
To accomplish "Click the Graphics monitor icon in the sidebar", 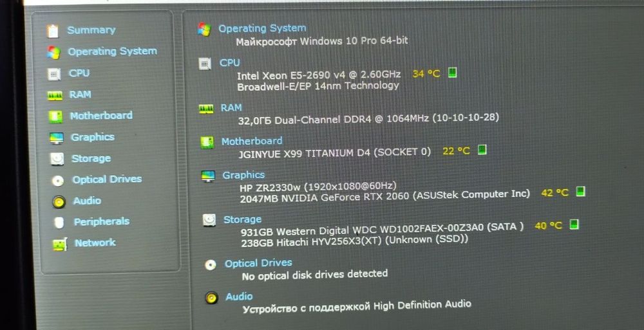I will click(x=56, y=138).
